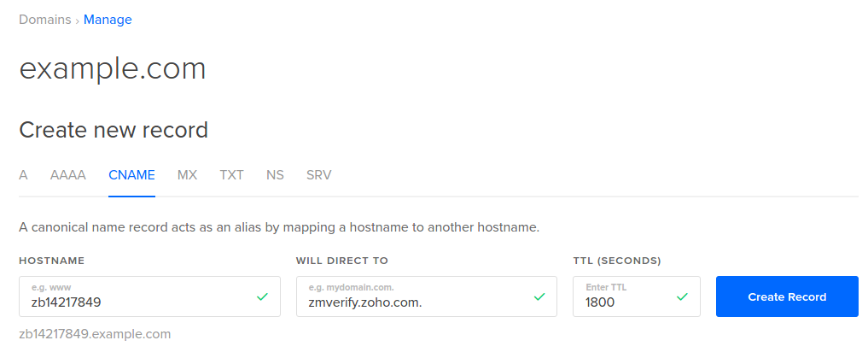Screen dimensions: 868x358
Task: Select the CNAME record tab
Action: 131,175
